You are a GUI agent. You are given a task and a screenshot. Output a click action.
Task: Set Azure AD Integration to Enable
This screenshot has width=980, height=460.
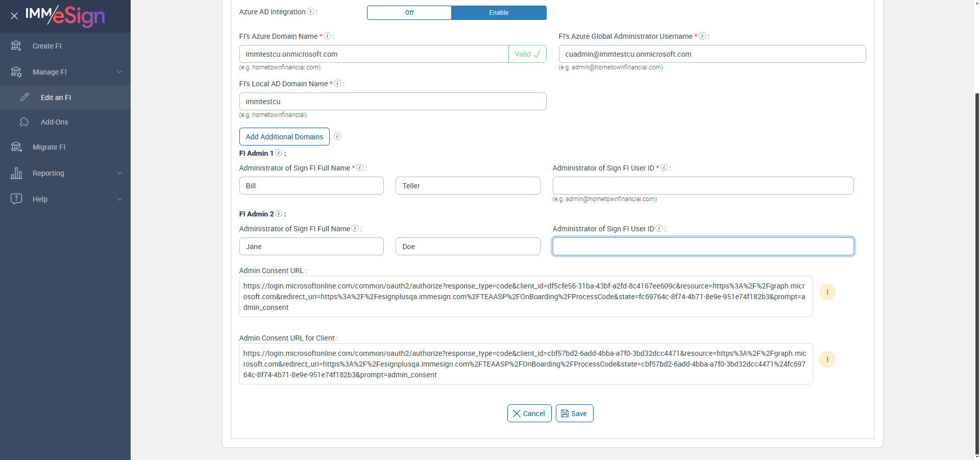tap(499, 13)
